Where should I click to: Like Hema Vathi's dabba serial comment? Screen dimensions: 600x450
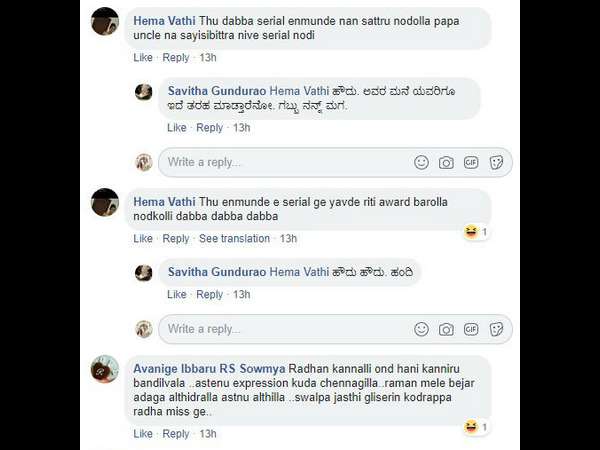click(x=143, y=57)
